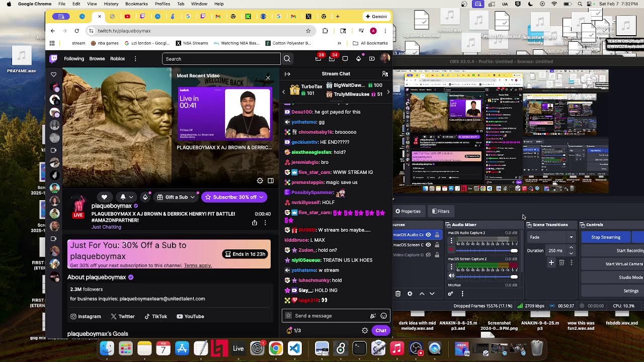Unmute macOS Audio Capture 2 in mixer
The image size is (644, 362).
point(451,250)
